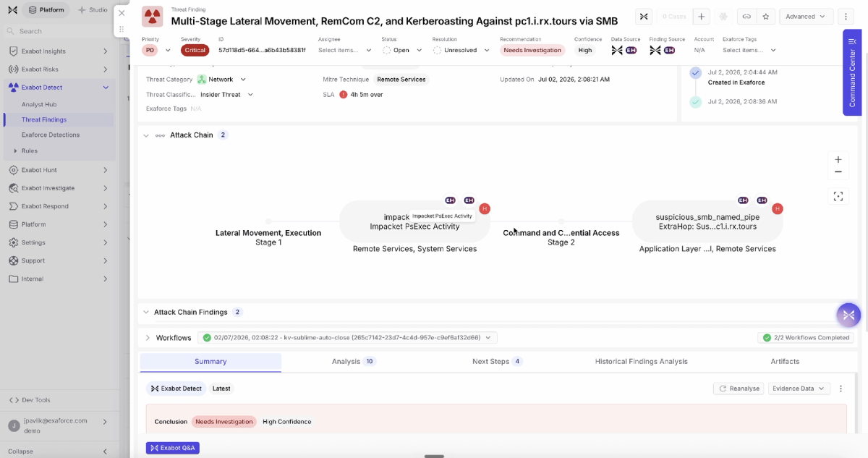Viewport: 868px width, 458px height.
Task: Click the Exabot Risks icon in sidebar
Action: 14,69
